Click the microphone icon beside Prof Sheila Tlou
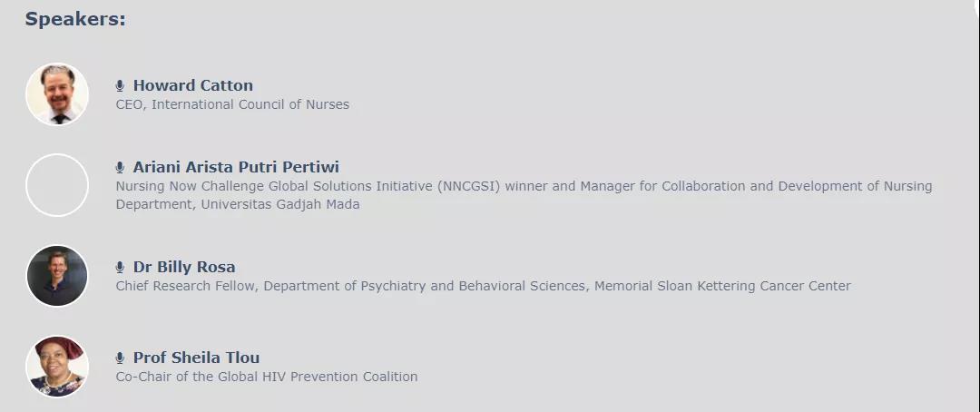Viewport: 980px width, 412px height. pos(120,358)
